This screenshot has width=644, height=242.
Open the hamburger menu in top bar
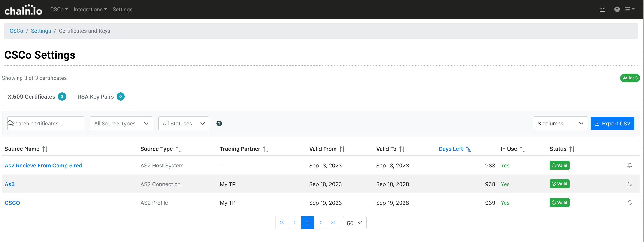pyautogui.click(x=629, y=9)
